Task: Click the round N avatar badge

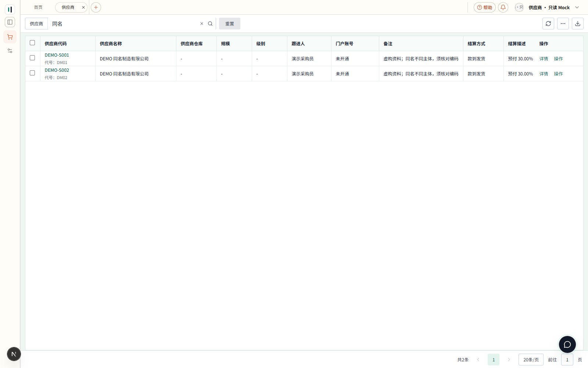Action: tap(14, 354)
